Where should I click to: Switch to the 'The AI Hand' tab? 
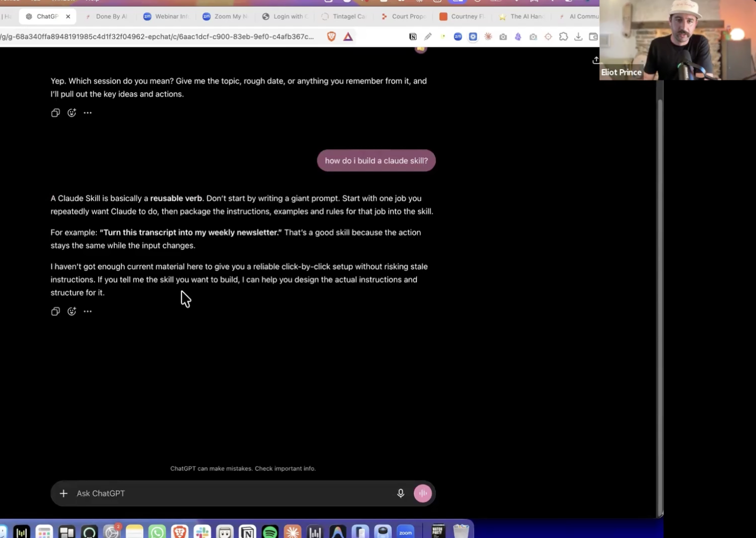coord(522,16)
